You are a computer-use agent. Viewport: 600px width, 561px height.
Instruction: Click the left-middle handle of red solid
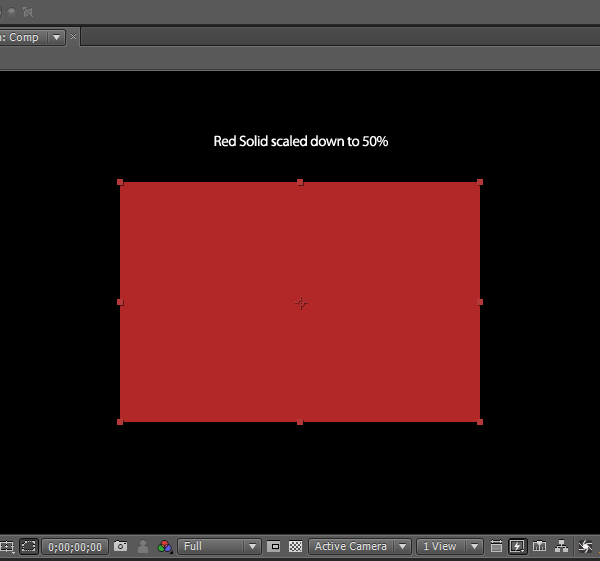[120, 302]
